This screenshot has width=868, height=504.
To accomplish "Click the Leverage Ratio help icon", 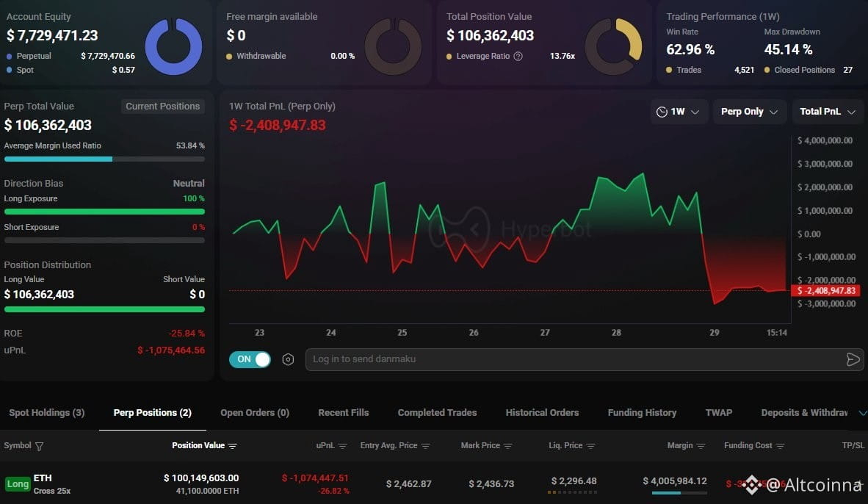I will pyautogui.click(x=518, y=56).
